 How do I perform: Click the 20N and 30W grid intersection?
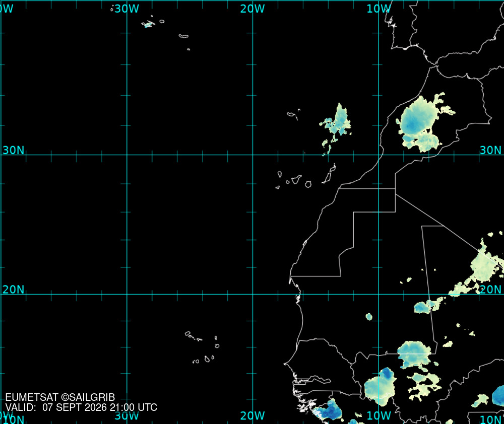pos(127,294)
